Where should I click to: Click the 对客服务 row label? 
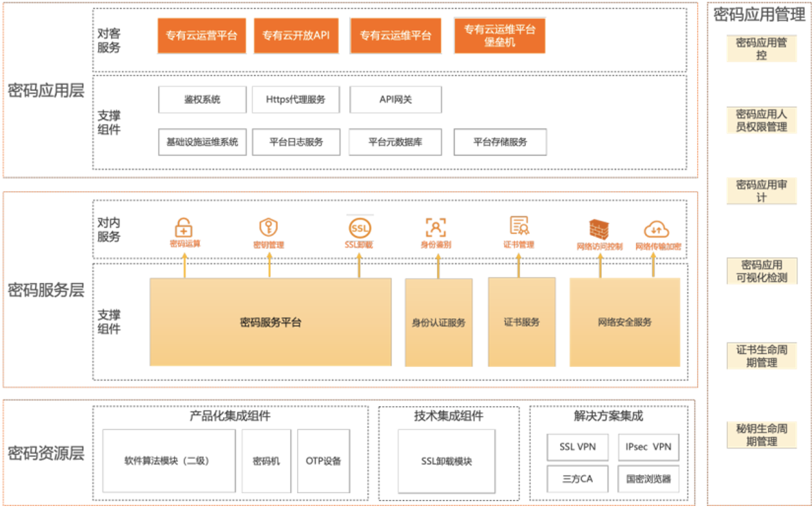click(x=109, y=40)
